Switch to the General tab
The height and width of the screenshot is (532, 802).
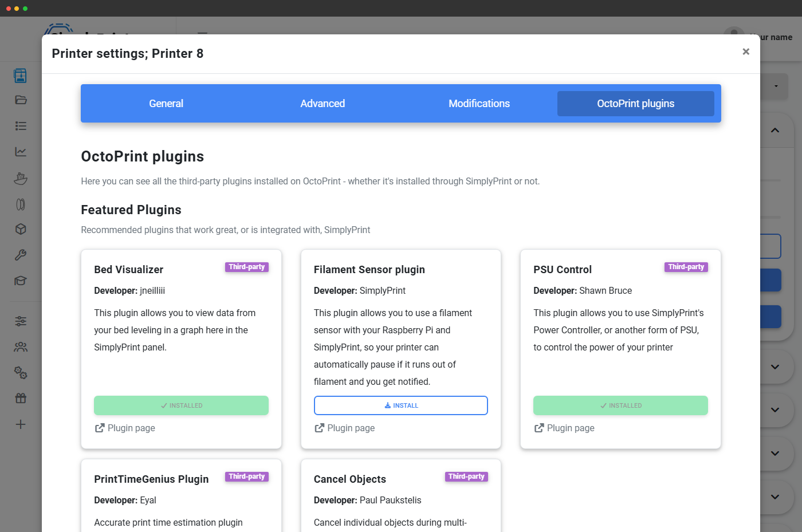pyautogui.click(x=166, y=104)
